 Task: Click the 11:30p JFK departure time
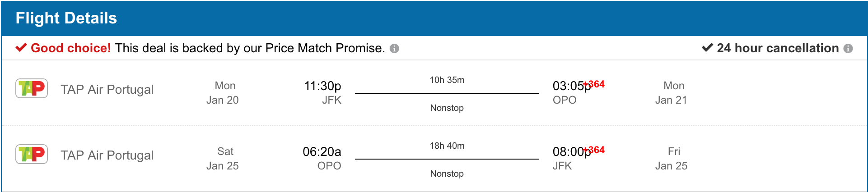coord(322,86)
